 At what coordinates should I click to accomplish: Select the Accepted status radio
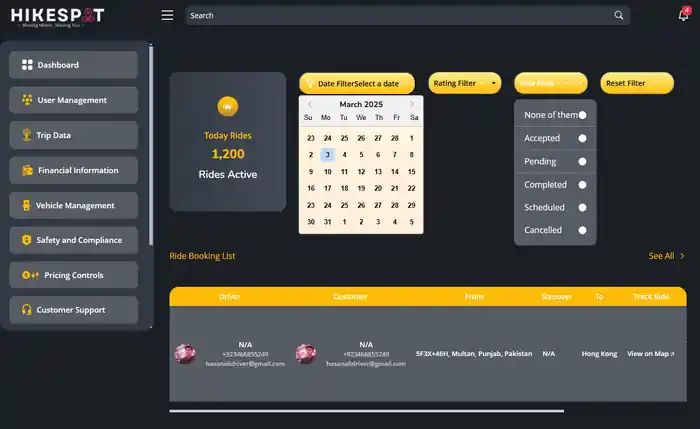coord(582,138)
